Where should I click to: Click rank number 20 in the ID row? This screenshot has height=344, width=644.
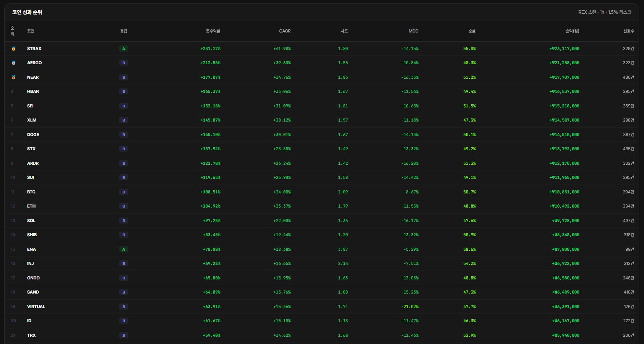[13, 321]
